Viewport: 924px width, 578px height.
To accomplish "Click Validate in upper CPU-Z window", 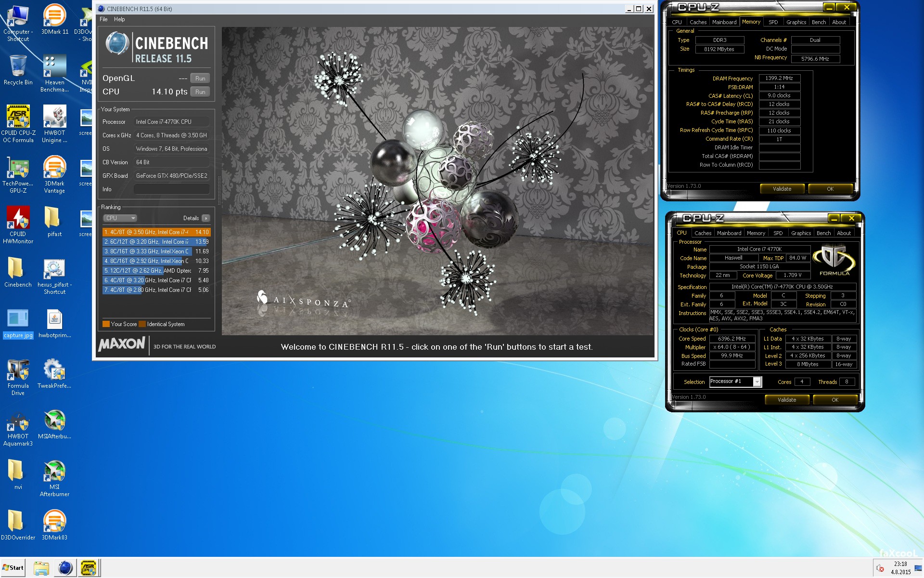I will tap(782, 189).
